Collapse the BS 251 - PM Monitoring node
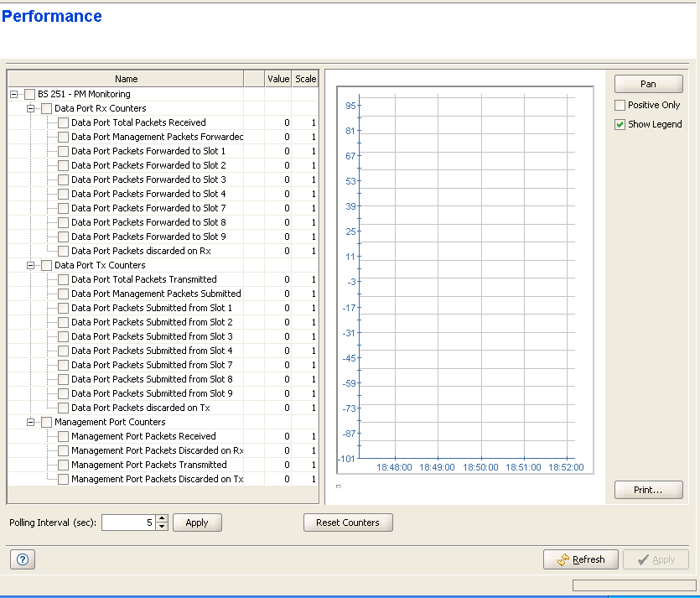This screenshot has height=598, width=700. click(14, 95)
